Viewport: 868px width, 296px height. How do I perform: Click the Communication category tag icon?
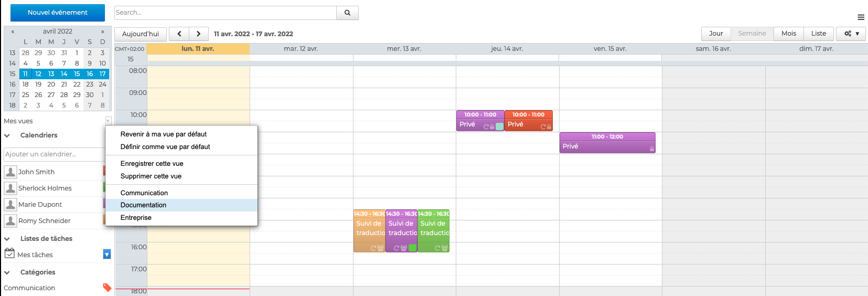coord(107,287)
